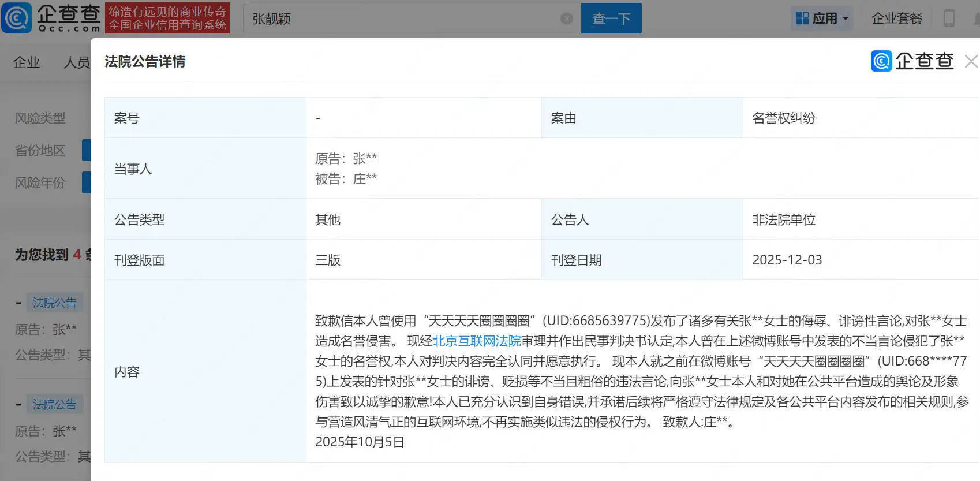Click the 其他 announcement type value
Screen dimensions: 980x481
328,220
